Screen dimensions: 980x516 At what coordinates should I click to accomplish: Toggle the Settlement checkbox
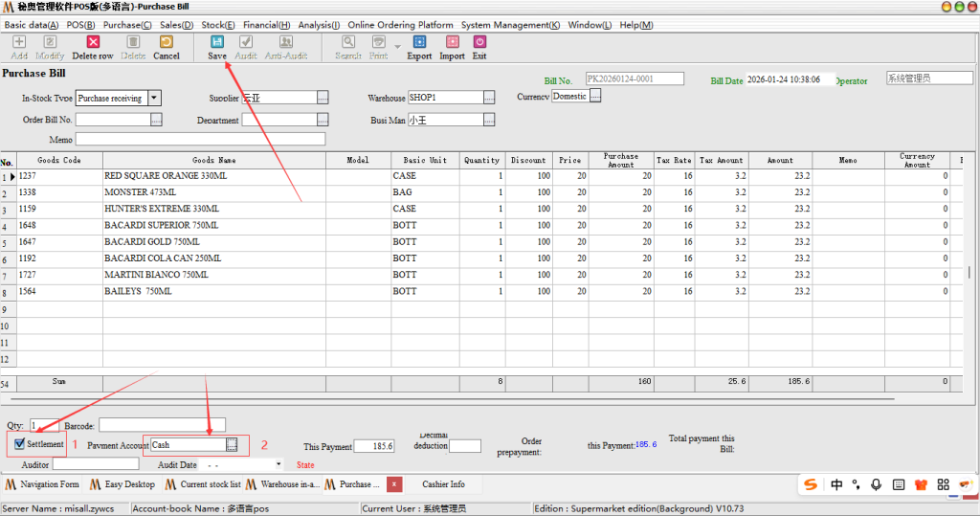20,444
